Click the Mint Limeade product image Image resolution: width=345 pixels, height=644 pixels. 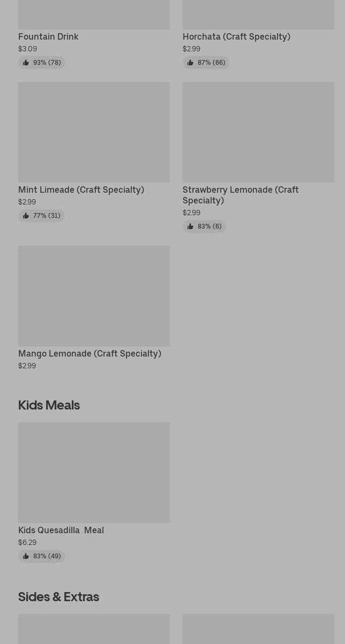[x=94, y=132]
